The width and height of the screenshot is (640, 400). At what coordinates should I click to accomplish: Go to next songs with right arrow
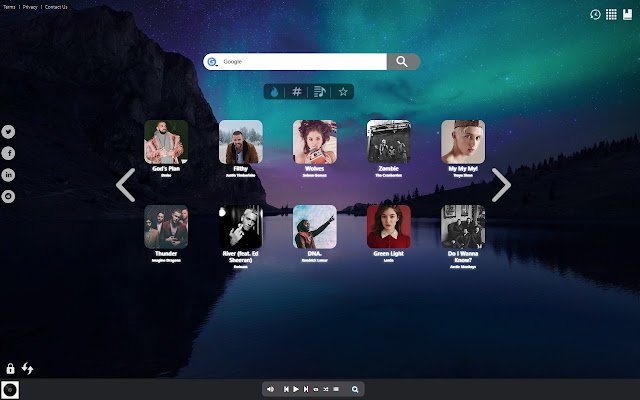pyautogui.click(x=501, y=185)
